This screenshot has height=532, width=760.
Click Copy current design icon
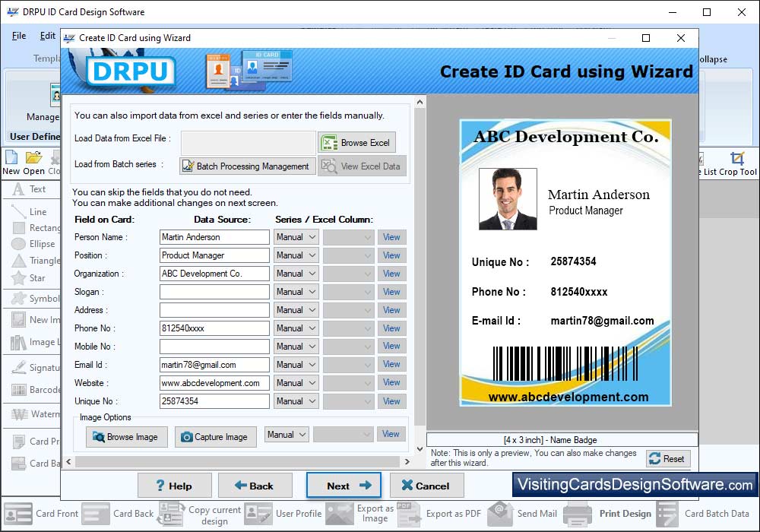172,514
